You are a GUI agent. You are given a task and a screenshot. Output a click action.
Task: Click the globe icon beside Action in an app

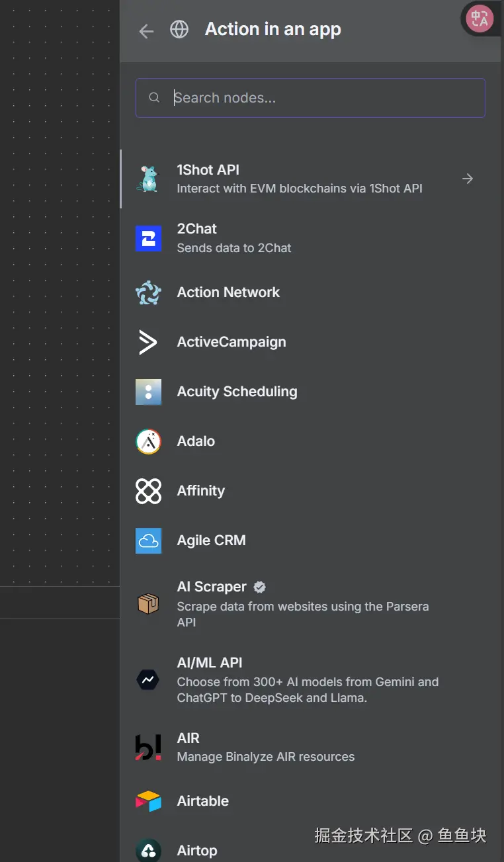tap(179, 30)
